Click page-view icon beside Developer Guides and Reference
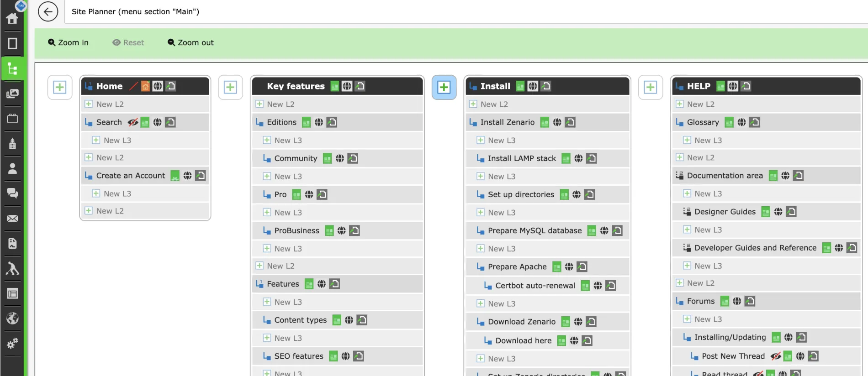868x376 pixels. (852, 248)
